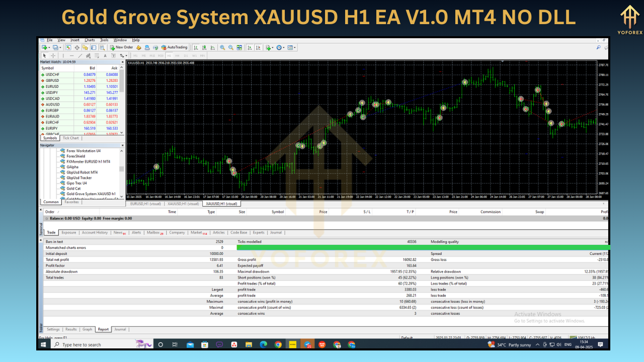Open the Charts menu
The image size is (644, 362).
90,40
